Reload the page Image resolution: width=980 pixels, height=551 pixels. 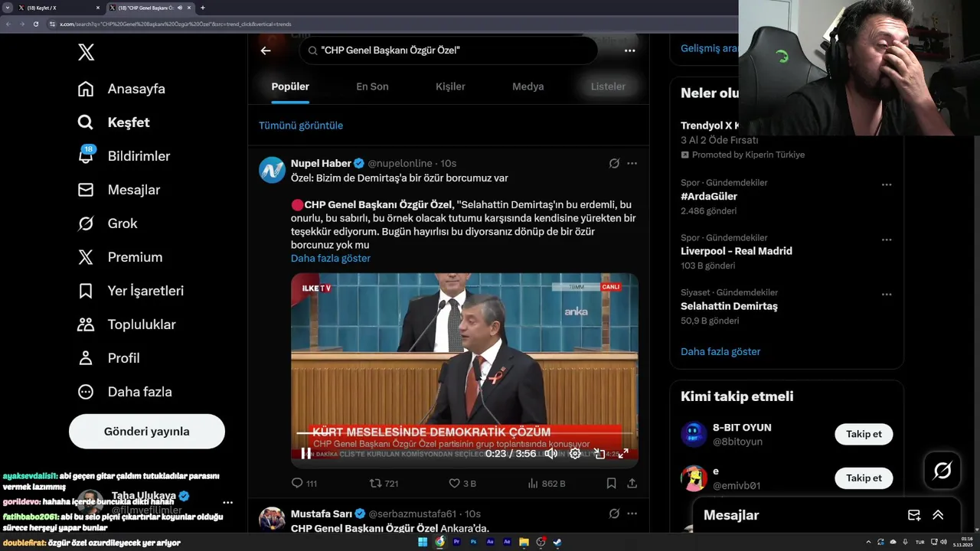35,24
